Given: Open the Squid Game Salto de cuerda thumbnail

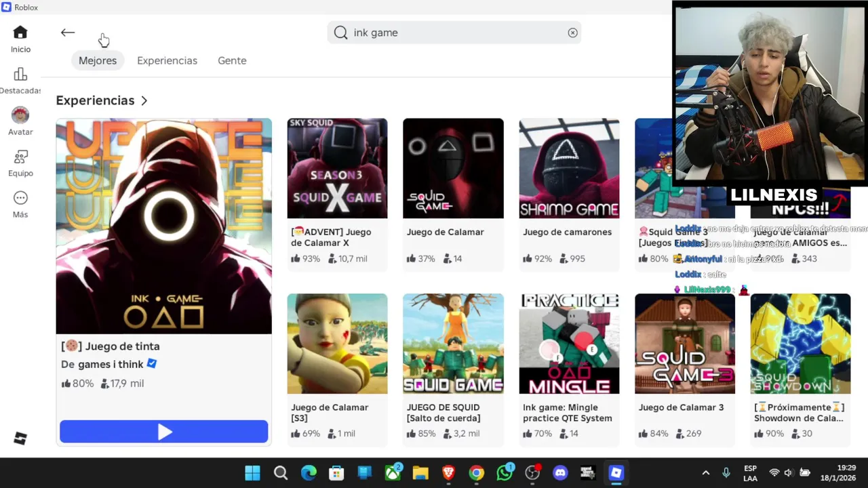Looking at the screenshot, I should pyautogui.click(x=453, y=344).
